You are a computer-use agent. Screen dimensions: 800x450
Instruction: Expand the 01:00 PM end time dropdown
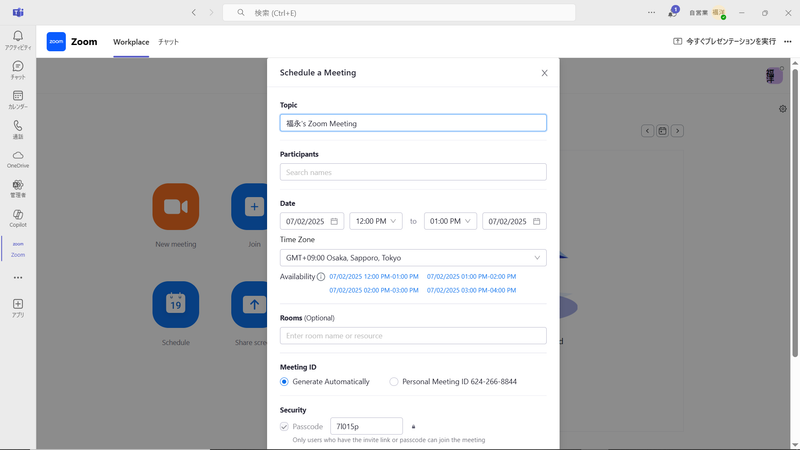tap(450, 221)
